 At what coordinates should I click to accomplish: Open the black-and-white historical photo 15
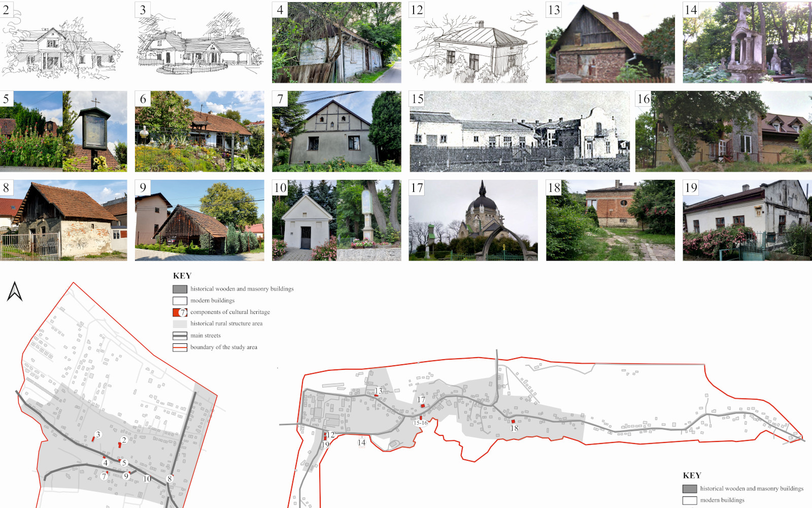point(519,132)
